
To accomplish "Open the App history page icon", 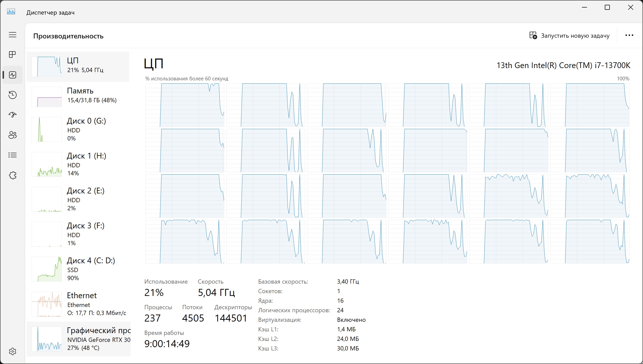I will (12, 95).
